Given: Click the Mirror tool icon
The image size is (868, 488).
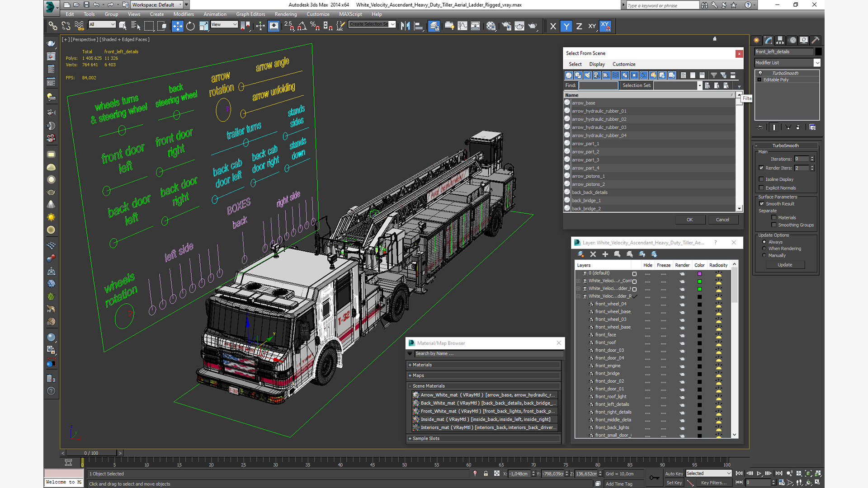Looking at the screenshot, I should pos(405,26).
